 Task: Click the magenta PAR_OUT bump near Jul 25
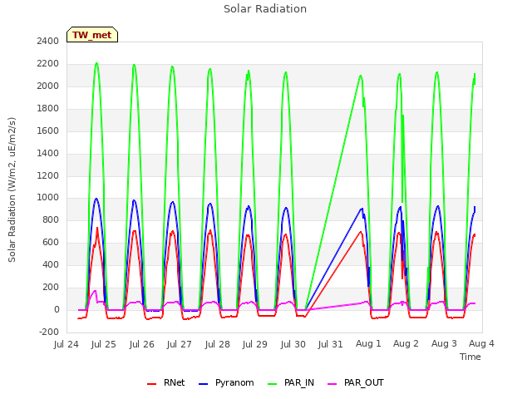click(x=95, y=291)
